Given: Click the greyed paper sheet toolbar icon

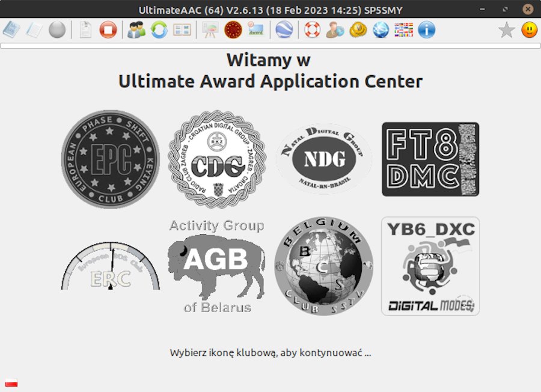Looking at the screenshot, I should [34, 29].
